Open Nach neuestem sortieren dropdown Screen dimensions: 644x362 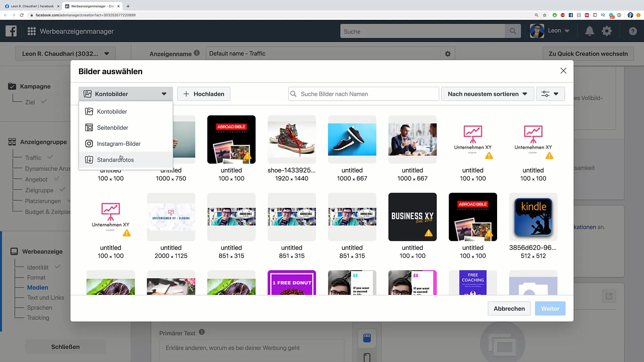tap(487, 94)
